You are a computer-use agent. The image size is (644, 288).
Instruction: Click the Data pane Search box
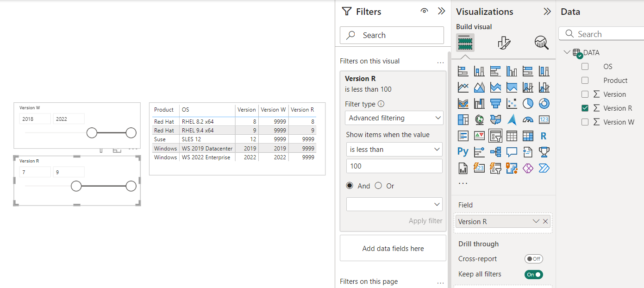point(601,34)
